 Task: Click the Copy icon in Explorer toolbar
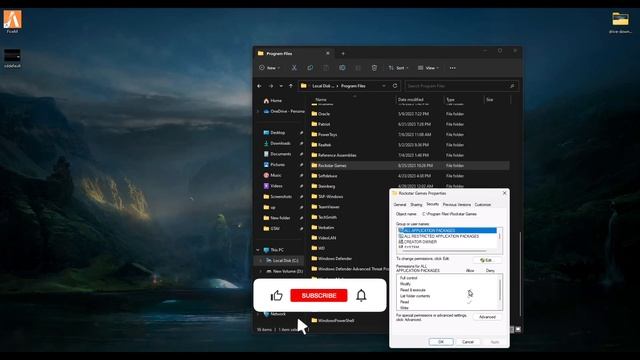[x=310, y=68]
